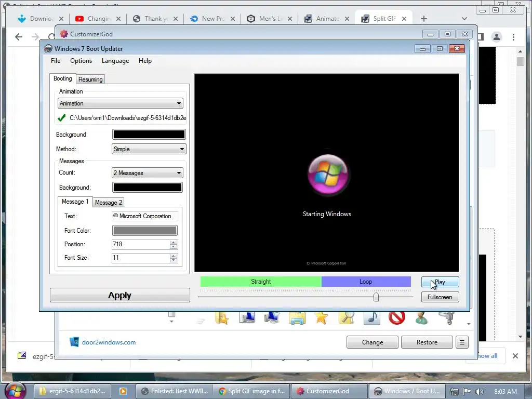The image size is (532, 399).
Task: Click the Action Center flag tray icon
Action: click(467, 391)
